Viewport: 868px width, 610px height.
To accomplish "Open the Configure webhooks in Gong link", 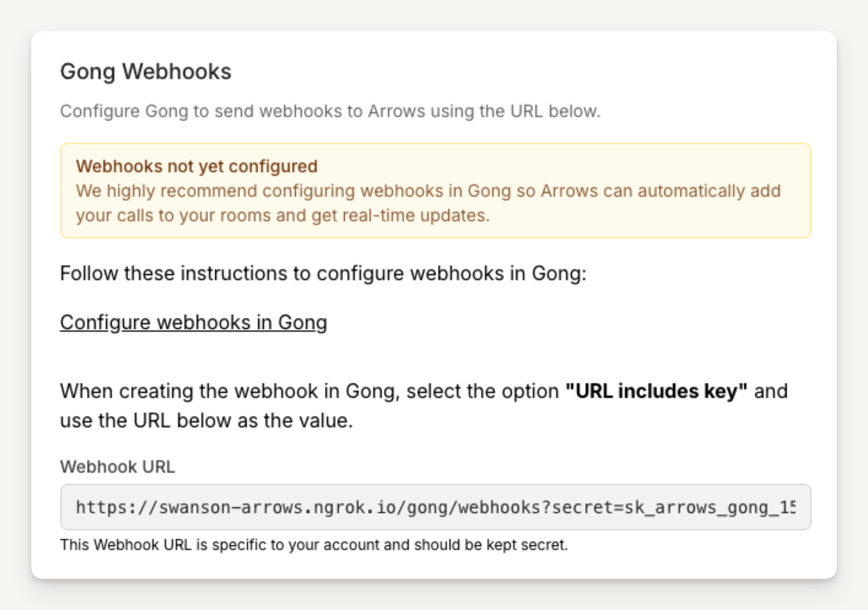I will coord(193,322).
